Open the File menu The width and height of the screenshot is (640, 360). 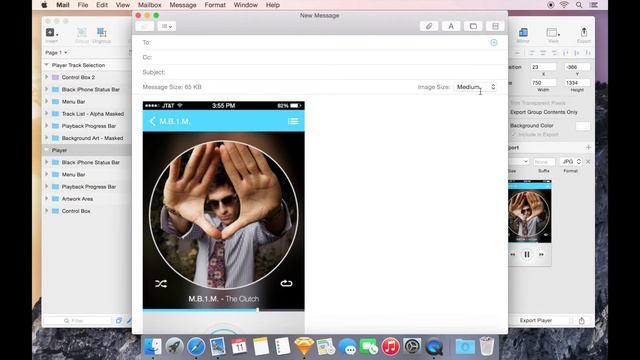click(83, 5)
